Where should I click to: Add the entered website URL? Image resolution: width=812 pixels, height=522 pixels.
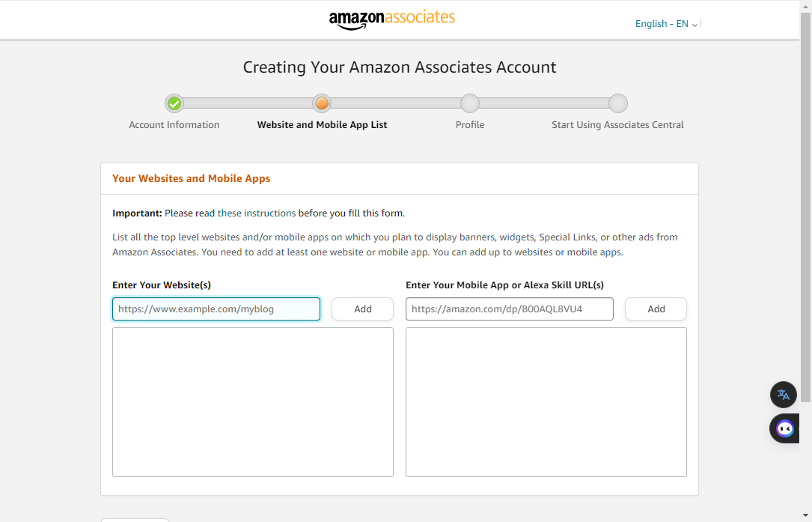(362, 309)
